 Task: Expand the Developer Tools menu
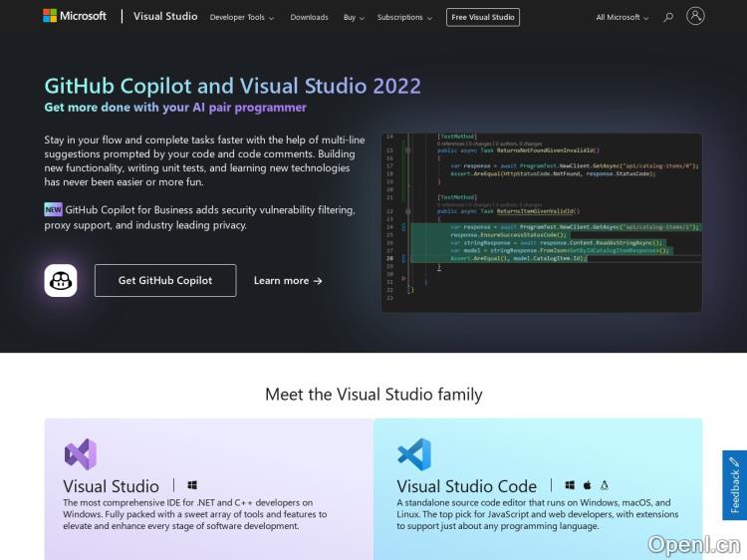242,17
